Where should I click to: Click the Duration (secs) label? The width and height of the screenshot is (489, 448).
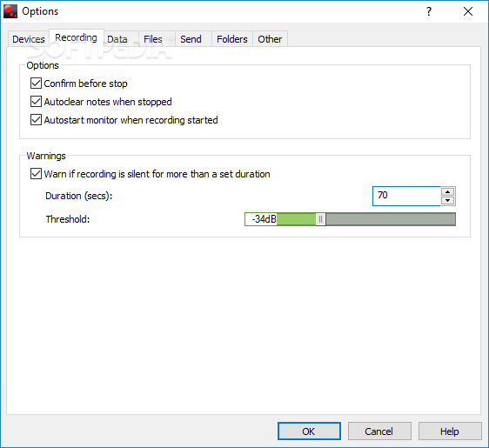pyautogui.click(x=79, y=196)
